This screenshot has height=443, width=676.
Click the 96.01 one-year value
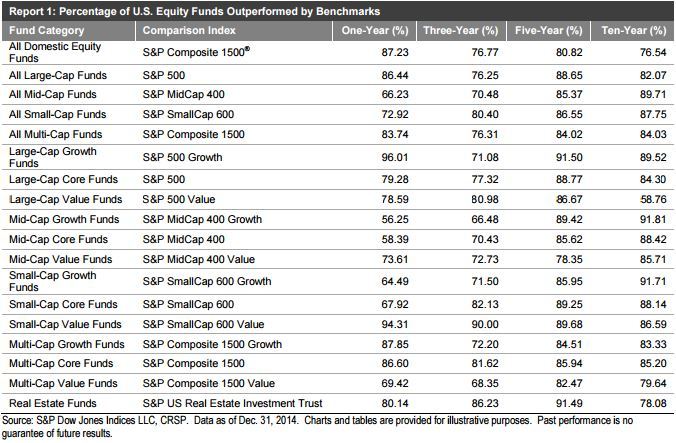(386, 157)
